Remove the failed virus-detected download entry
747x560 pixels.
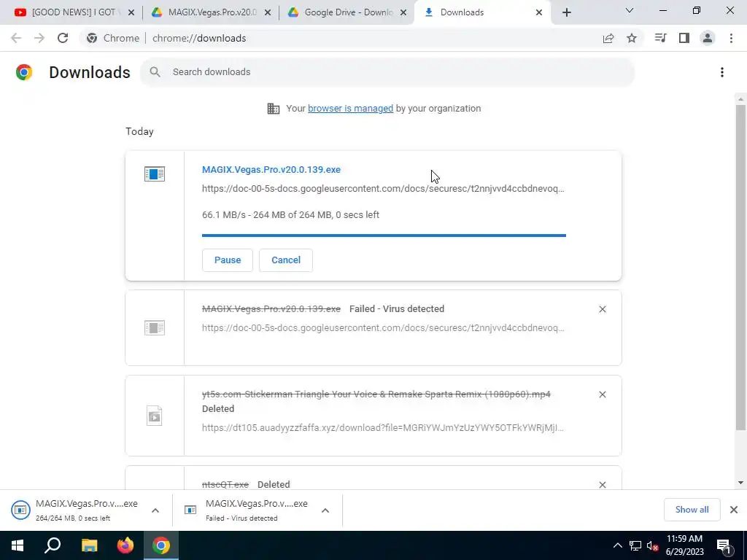602,309
